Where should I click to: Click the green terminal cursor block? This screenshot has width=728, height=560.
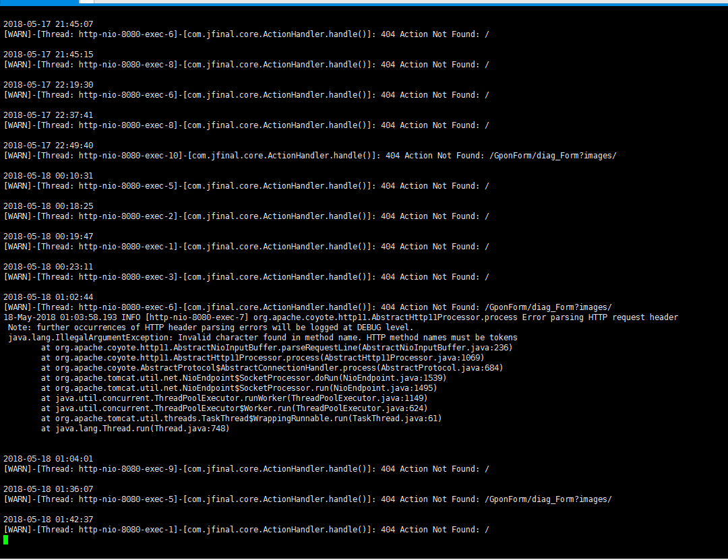point(5,540)
